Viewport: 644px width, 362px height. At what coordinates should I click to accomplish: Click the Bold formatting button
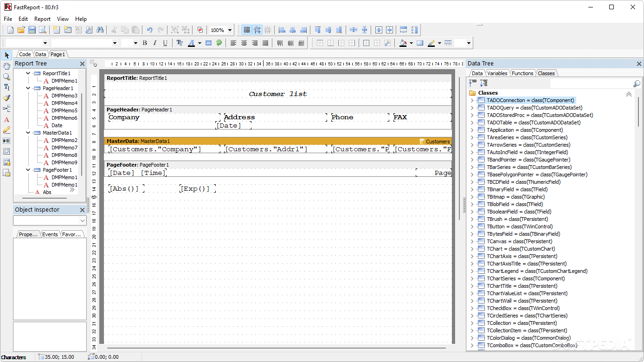tap(145, 43)
